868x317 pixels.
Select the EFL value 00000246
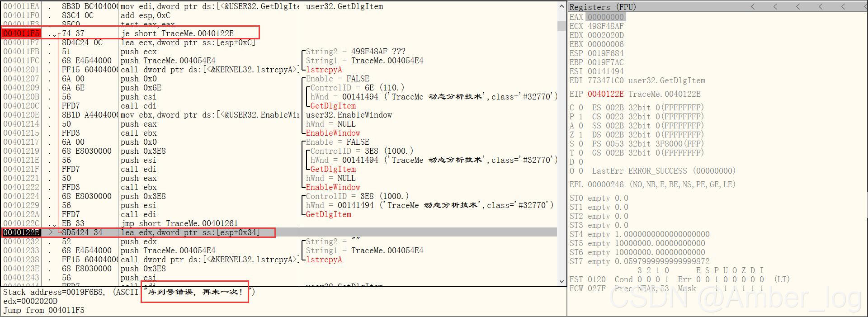coord(606,185)
